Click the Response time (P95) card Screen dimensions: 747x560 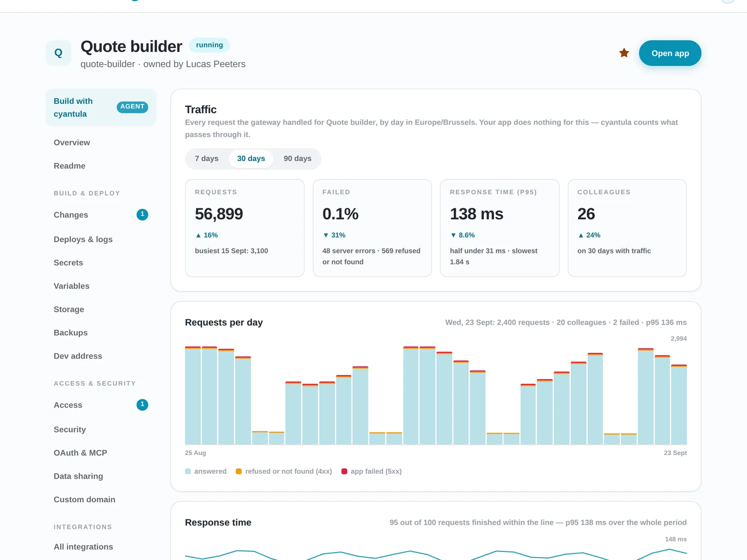pyautogui.click(x=500, y=228)
